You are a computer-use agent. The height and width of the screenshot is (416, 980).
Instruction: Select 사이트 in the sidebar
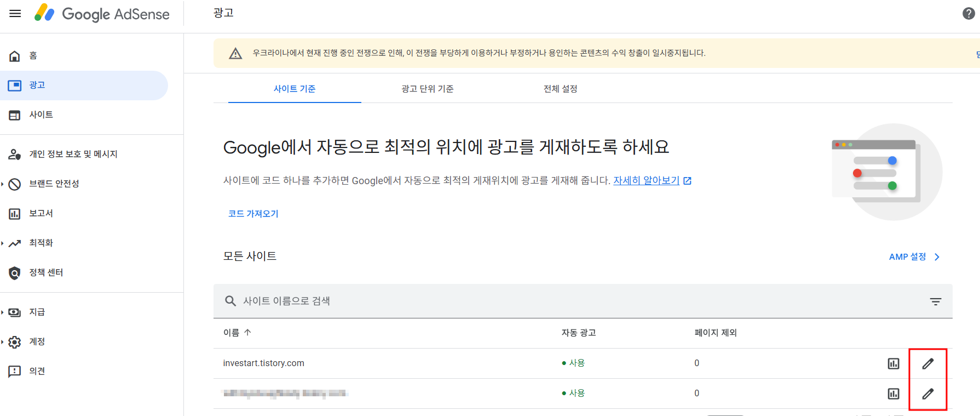tap(84, 115)
